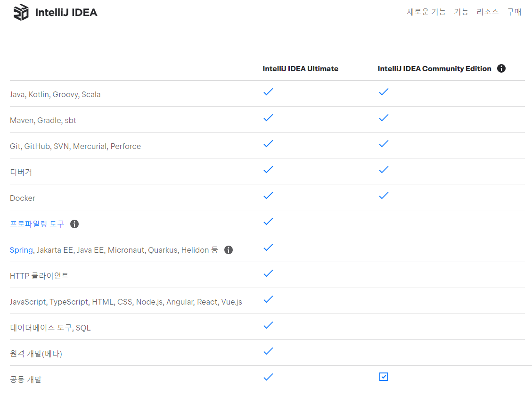Click Community checkmark in Git, GitHub, SVN row
This screenshot has height=397, width=532.
tap(384, 144)
